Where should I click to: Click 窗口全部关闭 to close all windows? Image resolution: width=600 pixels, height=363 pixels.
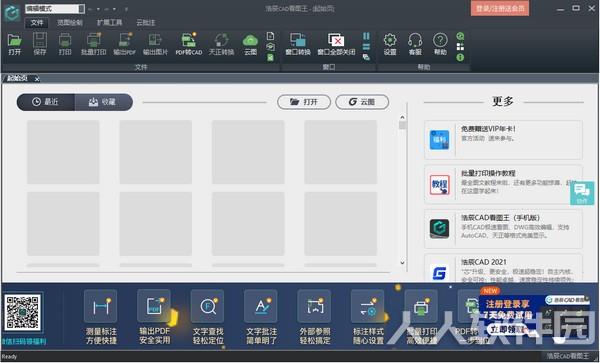(336, 44)
